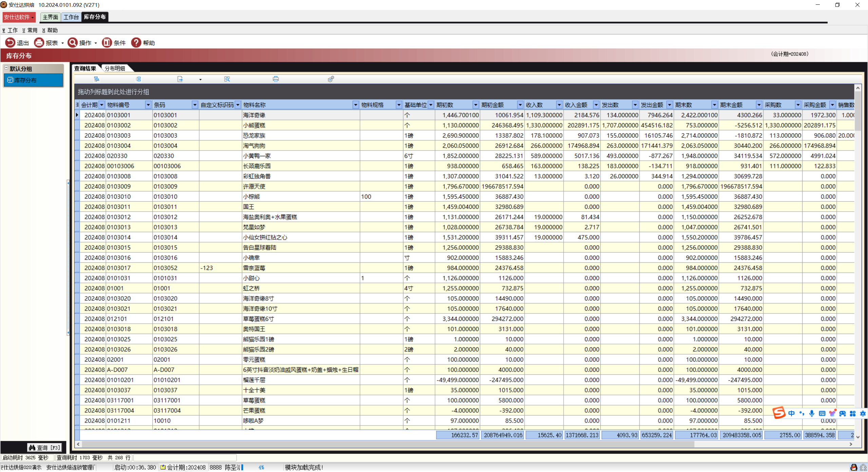Screen dimensions: 868x472
Task: Click the 安仕达软件 button
Action: pos(19,17)
